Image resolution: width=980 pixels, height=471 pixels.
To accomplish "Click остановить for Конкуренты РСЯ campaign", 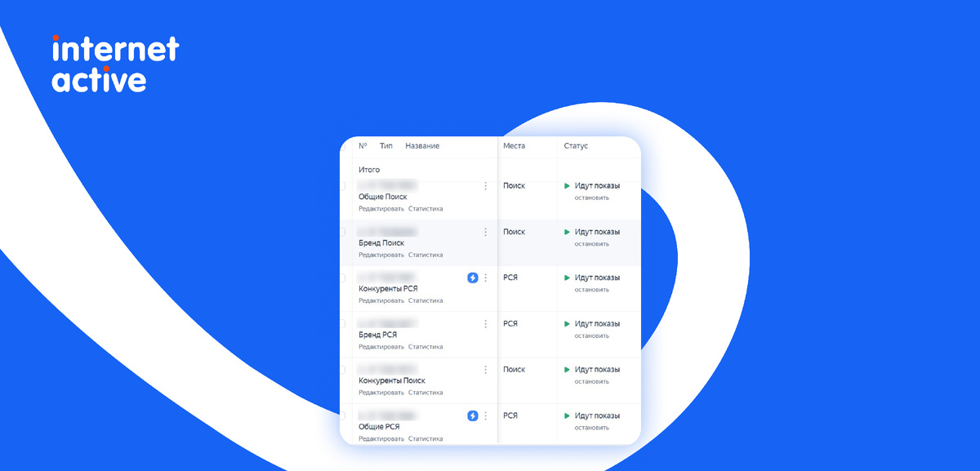I will coord(591,289).
